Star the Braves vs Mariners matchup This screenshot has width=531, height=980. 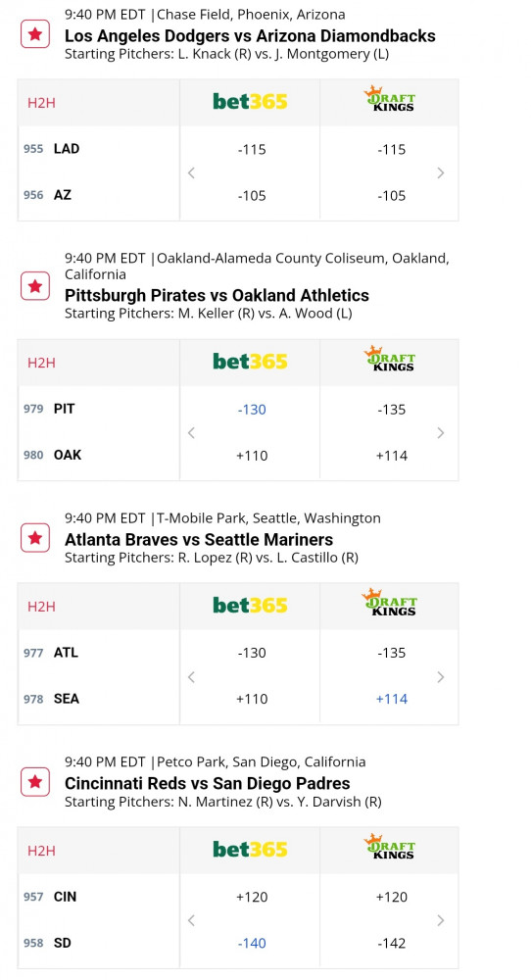point(35,538)
